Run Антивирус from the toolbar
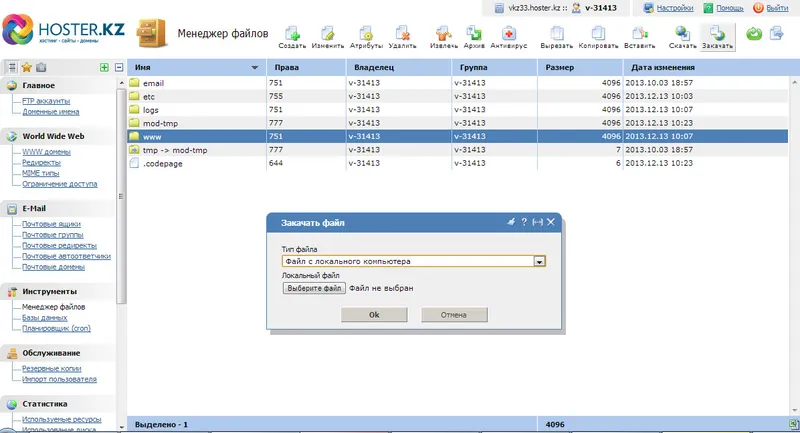The width and height of the screenshot is (800, 433). pos(508,37)
